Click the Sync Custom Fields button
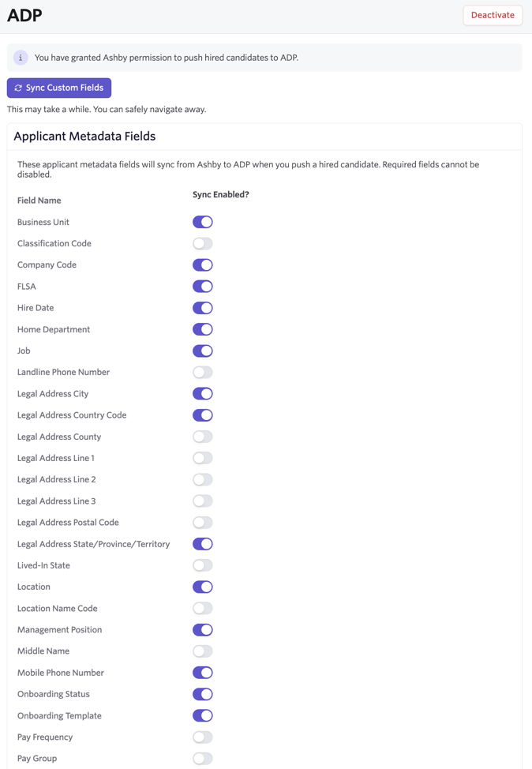 [x=59, y=88]
